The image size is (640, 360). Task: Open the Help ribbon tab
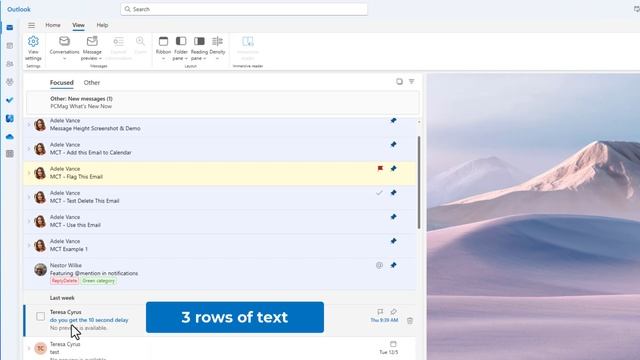[x=102, y=25]
